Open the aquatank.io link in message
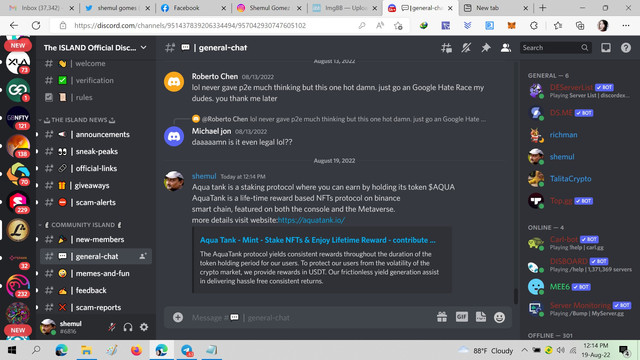The height and width of the screenshot is (360, 640). click(311, 220)
